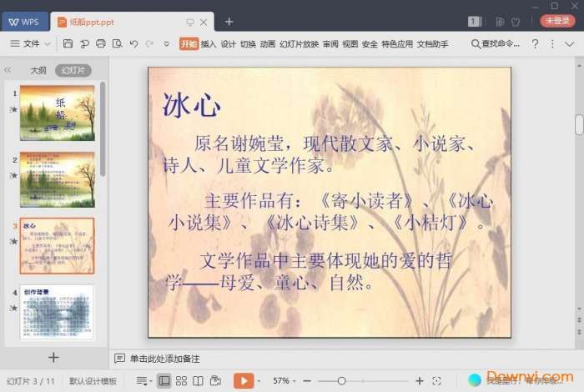The width and height of the screenshot is (584, 392).
Task: Switch to Slide Sorter view icon
Action: pyautogui.click(x=181, y=380)
